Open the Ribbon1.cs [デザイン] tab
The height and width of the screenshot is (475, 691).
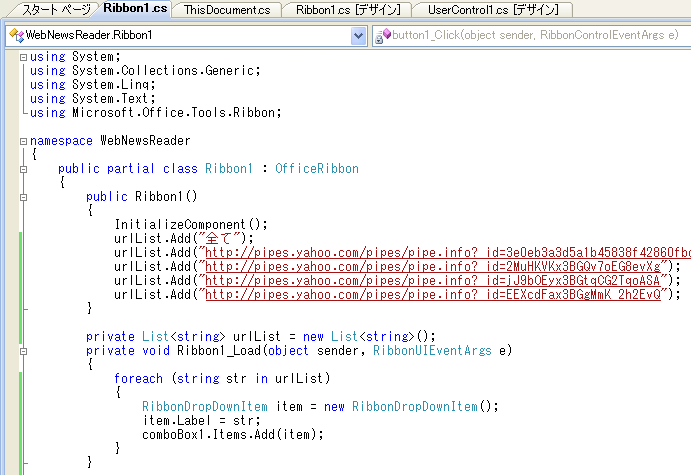tap(348, 10)
